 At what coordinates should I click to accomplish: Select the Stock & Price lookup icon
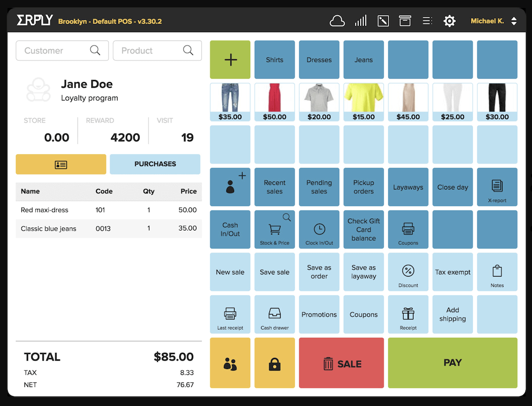[274, 229]
